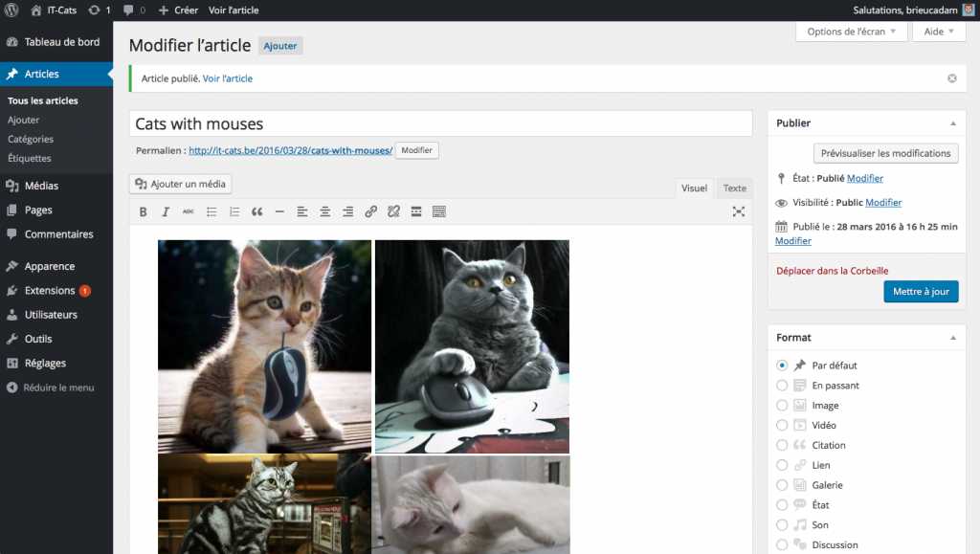Open comments bubble in admin bar
This screenshot has height=554, width=980.
click(x=134, y=10)
